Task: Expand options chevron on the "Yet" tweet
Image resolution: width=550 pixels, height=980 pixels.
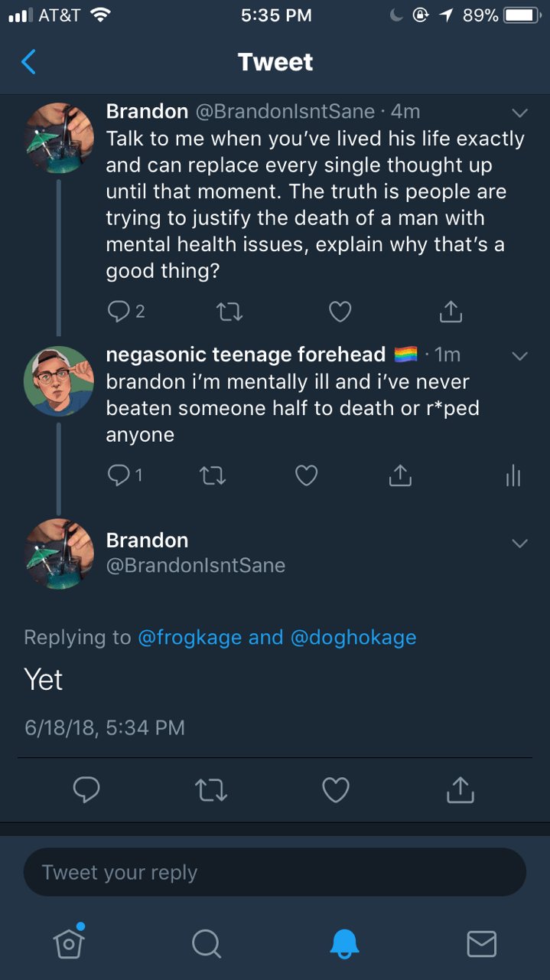Action: click(x=519, y=543)
